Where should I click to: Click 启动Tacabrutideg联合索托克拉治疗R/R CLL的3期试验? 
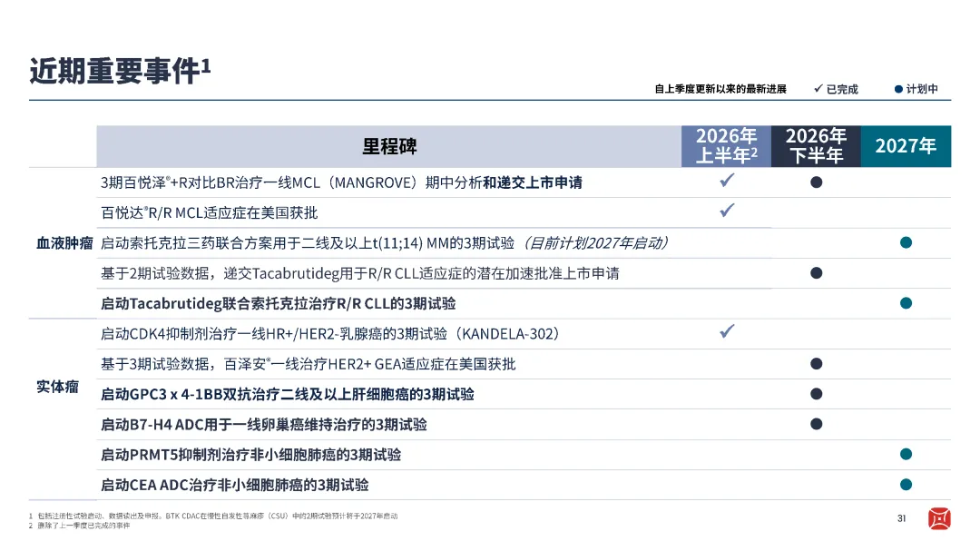(279, 304)
